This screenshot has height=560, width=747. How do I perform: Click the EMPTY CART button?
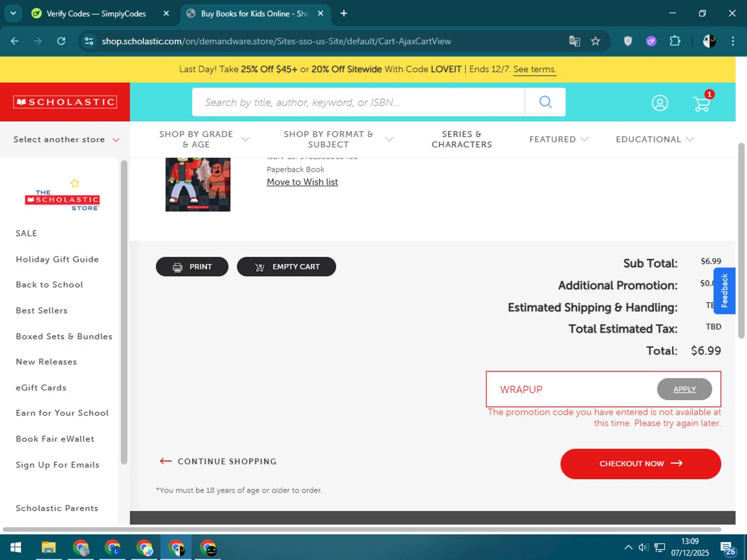pos(286,267)
